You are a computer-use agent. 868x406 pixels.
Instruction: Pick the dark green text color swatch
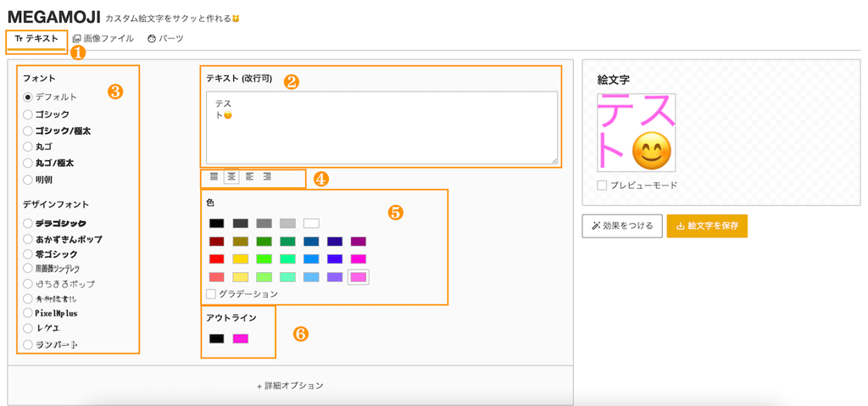coord(264,242)
